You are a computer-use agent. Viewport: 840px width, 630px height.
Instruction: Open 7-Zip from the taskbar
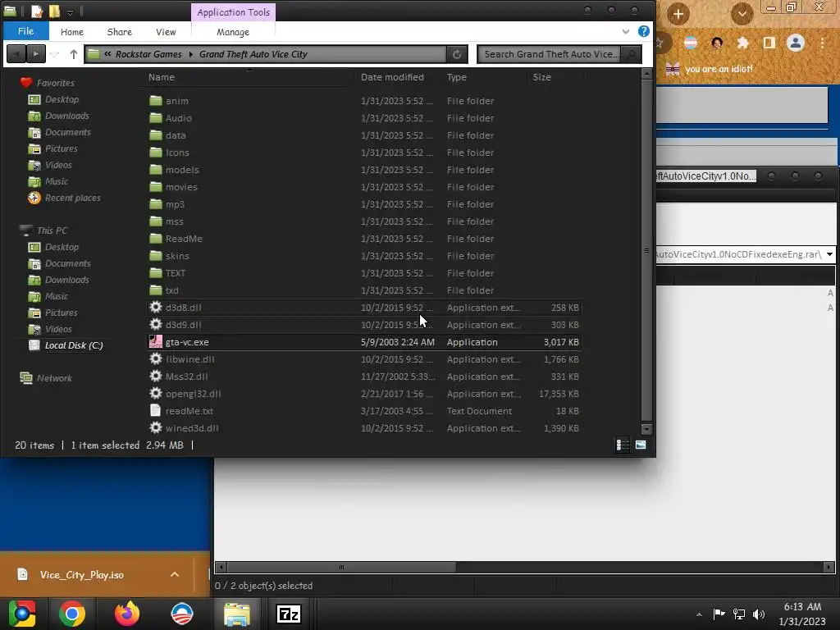coord(289,614)
